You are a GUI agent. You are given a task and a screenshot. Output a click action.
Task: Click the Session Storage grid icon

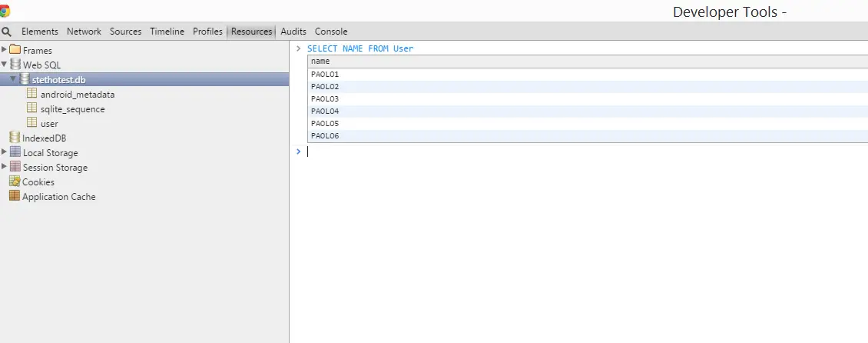pyautogui.click(x=15, y=166)
